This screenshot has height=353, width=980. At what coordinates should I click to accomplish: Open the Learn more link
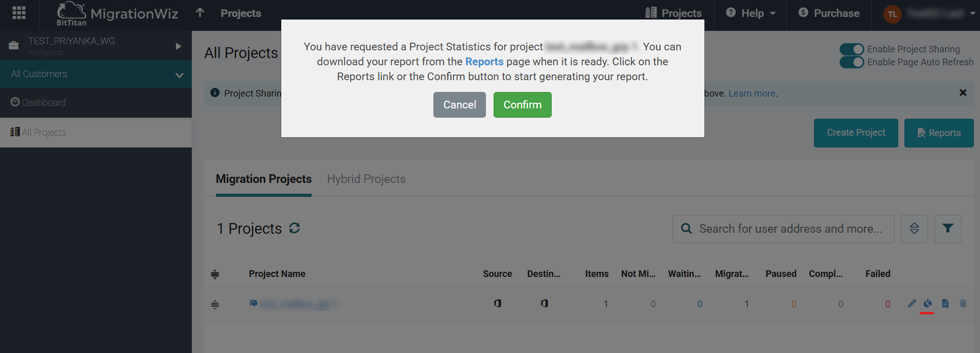(x=752, y=94)
